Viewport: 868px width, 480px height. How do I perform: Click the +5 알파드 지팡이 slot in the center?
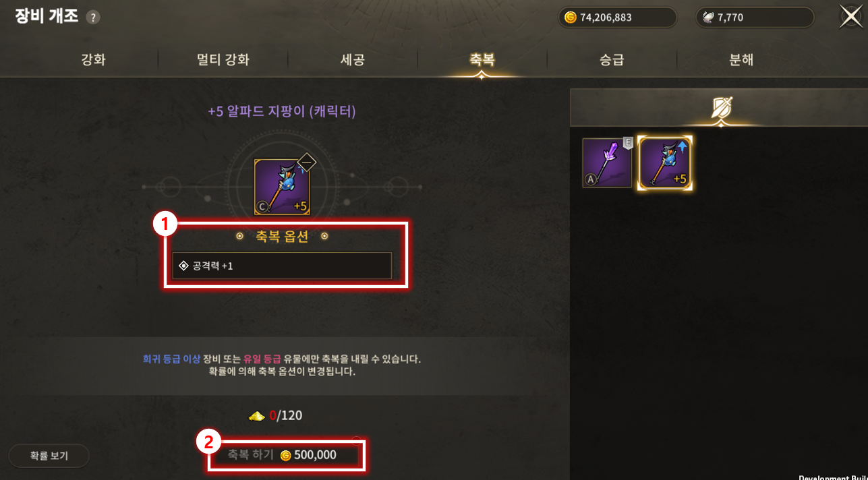pos(282,187)
